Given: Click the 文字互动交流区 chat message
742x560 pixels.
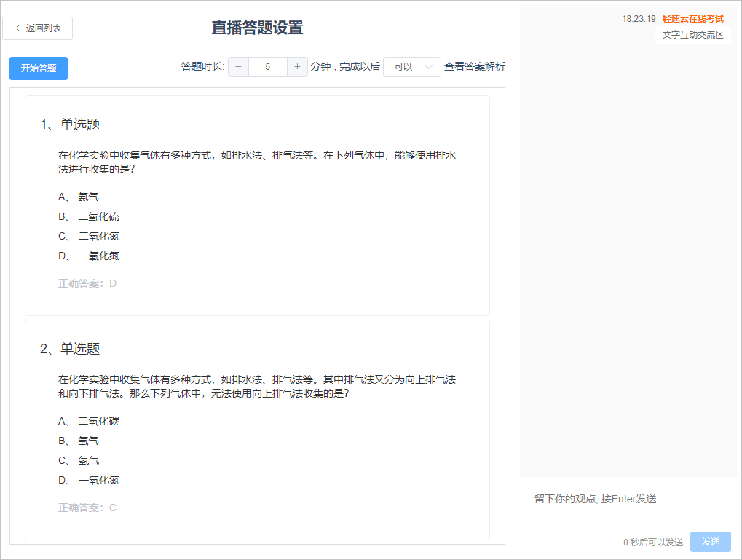Looking at the screenshot, I should tap(692, 35).
